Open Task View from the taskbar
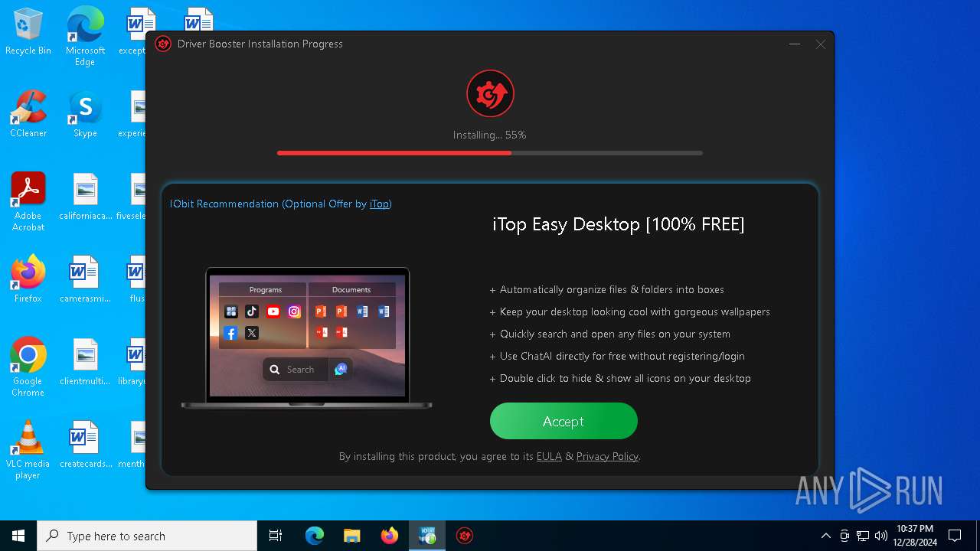Screen dimensions: 980x551 276,536
